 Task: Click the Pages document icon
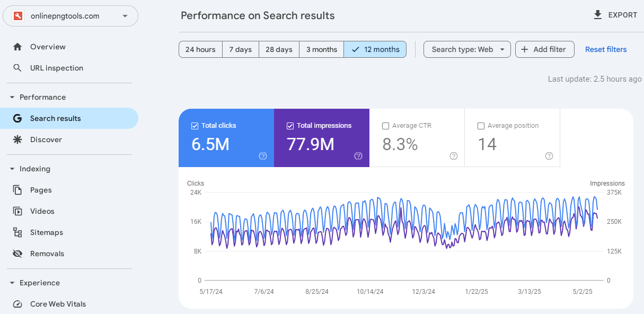pyautogui.click(x=17, y=190)
